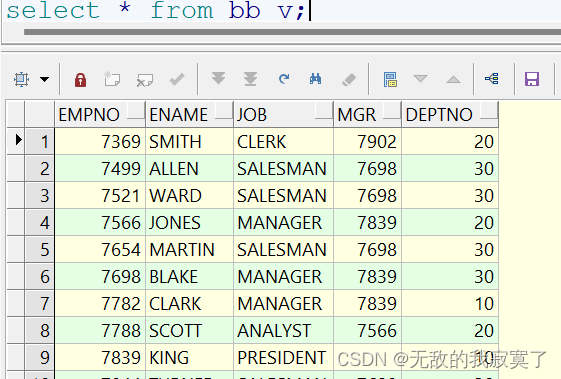Click the delete record icon
This screenshot has height=379, width=561.
click(145, 80)
